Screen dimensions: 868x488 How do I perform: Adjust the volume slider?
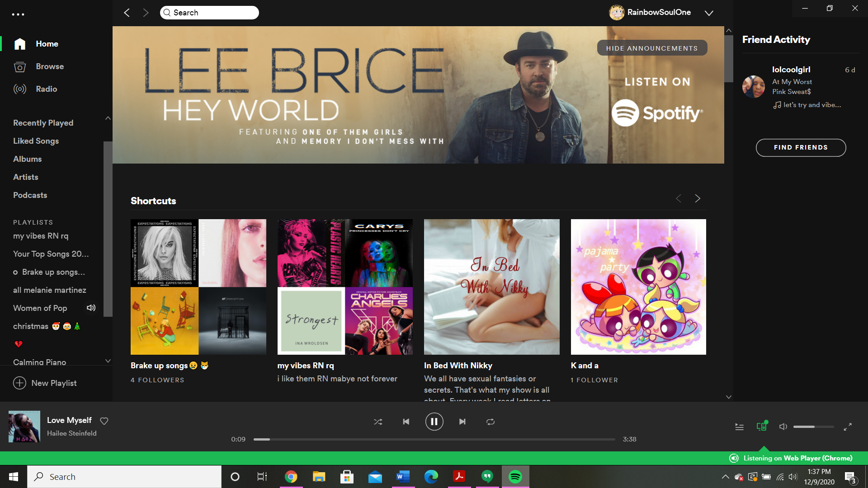[x=813, y=427]
